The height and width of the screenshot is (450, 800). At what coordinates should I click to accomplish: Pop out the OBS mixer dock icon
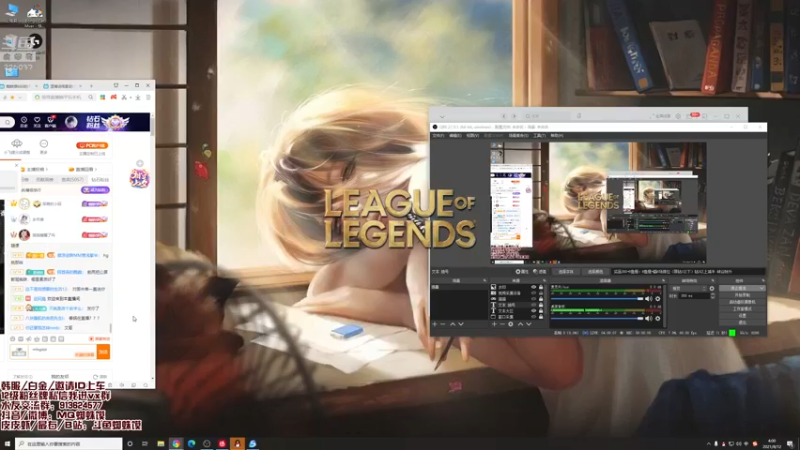coord(664,281)
